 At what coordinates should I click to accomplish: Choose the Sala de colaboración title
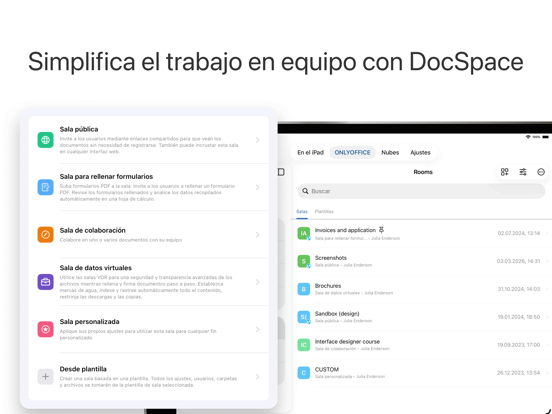tap(93, 230)
